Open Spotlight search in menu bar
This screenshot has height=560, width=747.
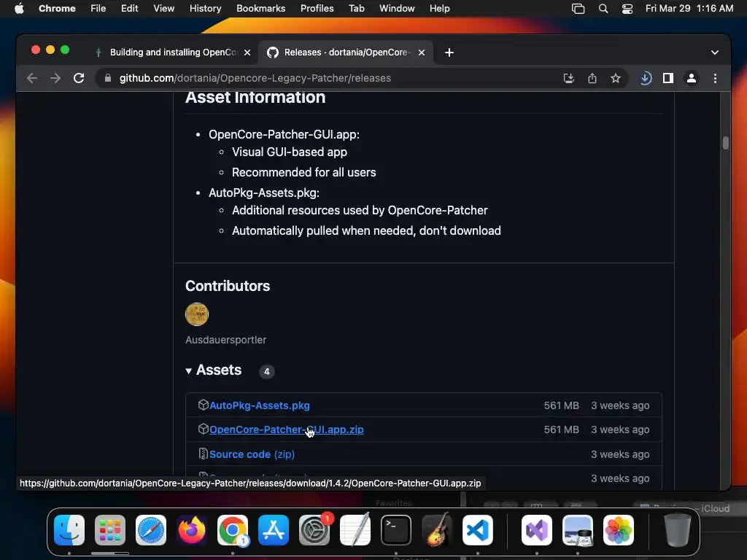pyautogui.click(x=603, y=9)
